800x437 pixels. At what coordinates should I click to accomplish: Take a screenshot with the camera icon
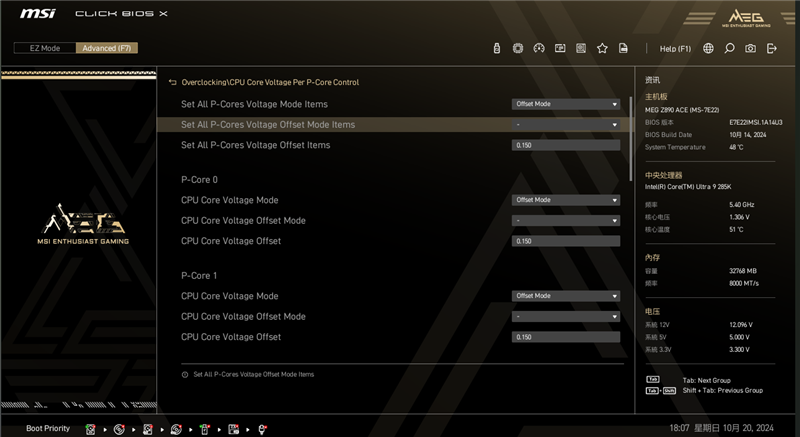point(750,48)
